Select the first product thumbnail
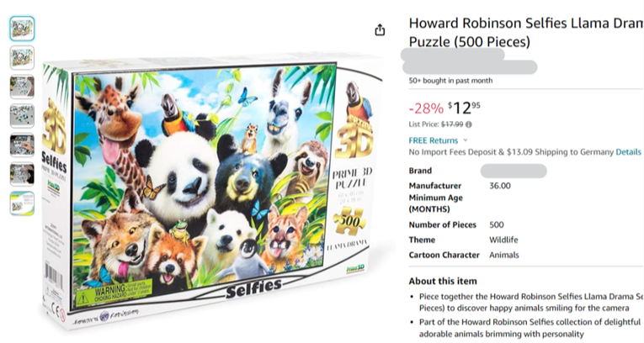This screenshot has width=644, height=343. tap(22, 29)
